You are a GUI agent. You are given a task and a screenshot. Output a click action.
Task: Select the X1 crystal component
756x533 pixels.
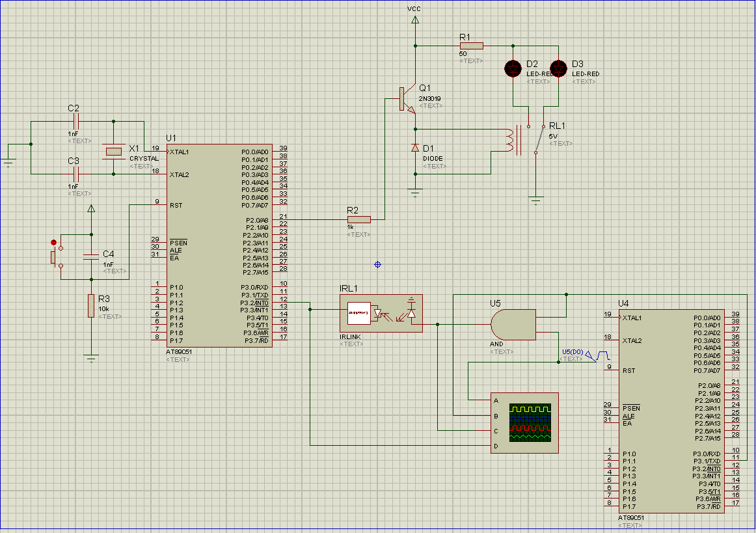(x=114, y=152)
